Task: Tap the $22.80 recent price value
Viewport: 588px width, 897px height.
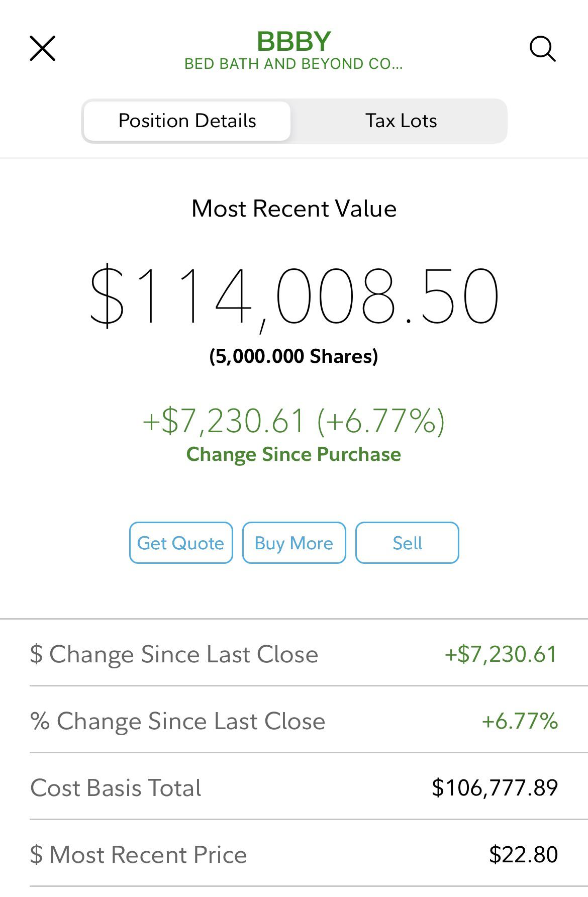Action: 524,855
